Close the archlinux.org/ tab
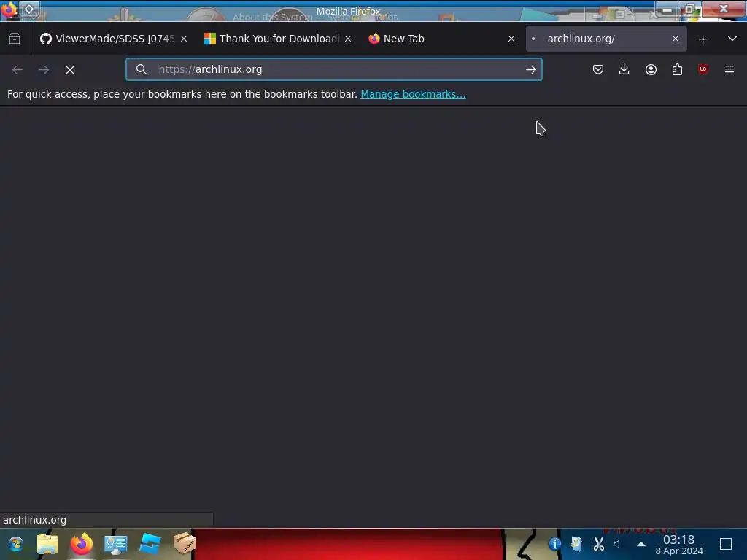747x560 pixels. coord(676,39)
